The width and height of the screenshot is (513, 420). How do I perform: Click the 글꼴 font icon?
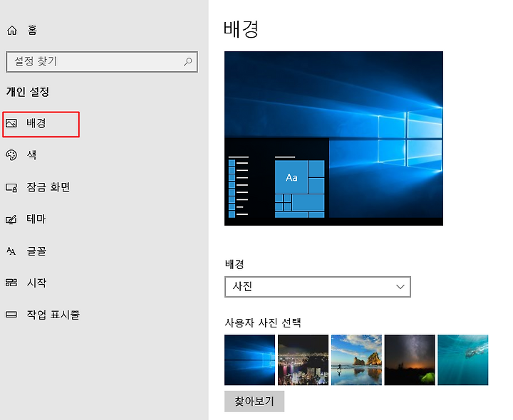[x=11, y=251]
